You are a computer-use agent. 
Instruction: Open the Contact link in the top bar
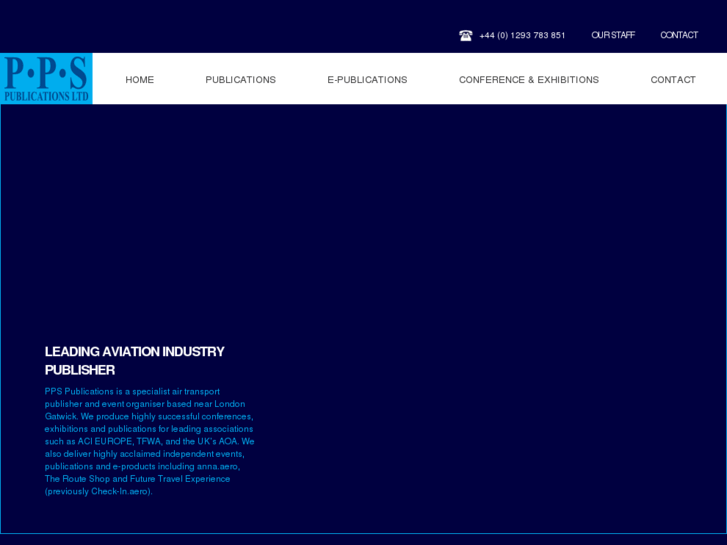click(679, 35)
